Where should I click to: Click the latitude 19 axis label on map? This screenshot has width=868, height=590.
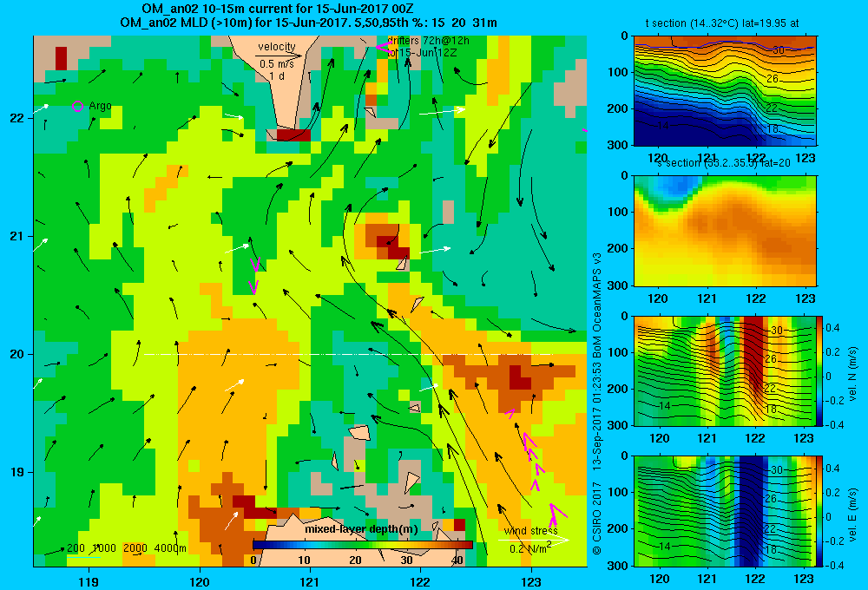tap(17, 472)
